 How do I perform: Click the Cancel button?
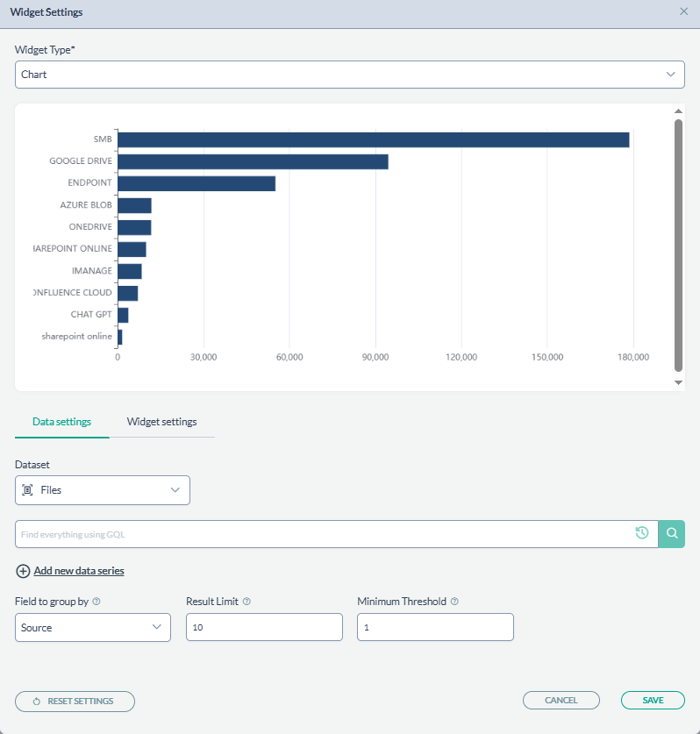tap(561, 701)
